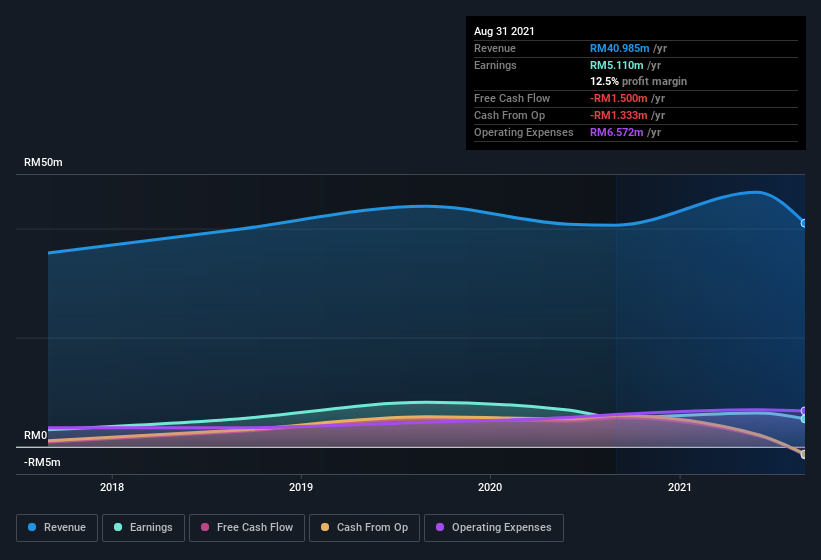Click the Operating Expenses label in tooltip
The image size is (821, 560).
(x=524, y=132)
